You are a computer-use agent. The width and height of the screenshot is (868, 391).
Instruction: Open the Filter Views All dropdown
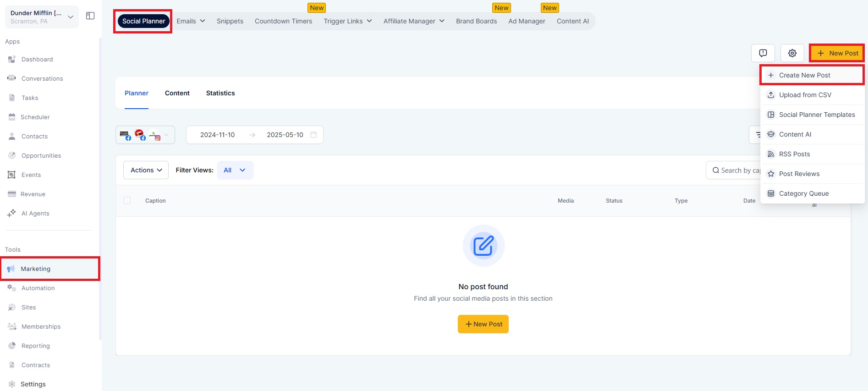235,170
